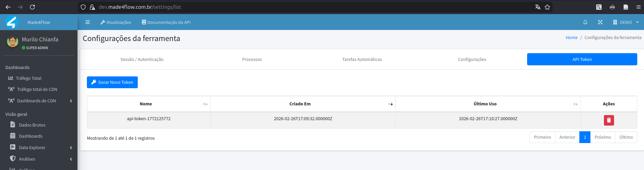Click Análises shield icon
This screenshot has width=644, height=170.
[13, 159]
